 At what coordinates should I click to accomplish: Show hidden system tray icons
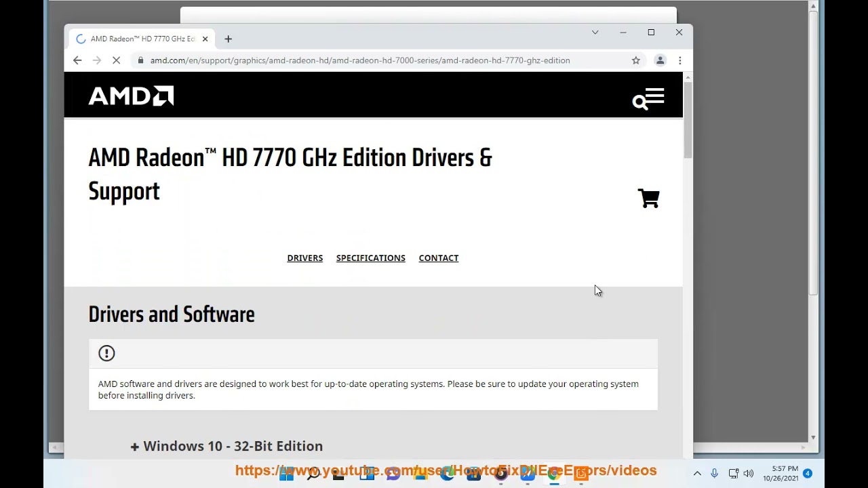point(697,474)
